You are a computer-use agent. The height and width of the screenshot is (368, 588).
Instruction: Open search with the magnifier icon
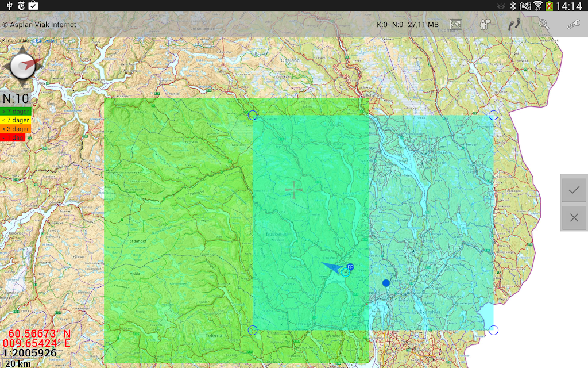pyautogui.click(x=544, y=25)
